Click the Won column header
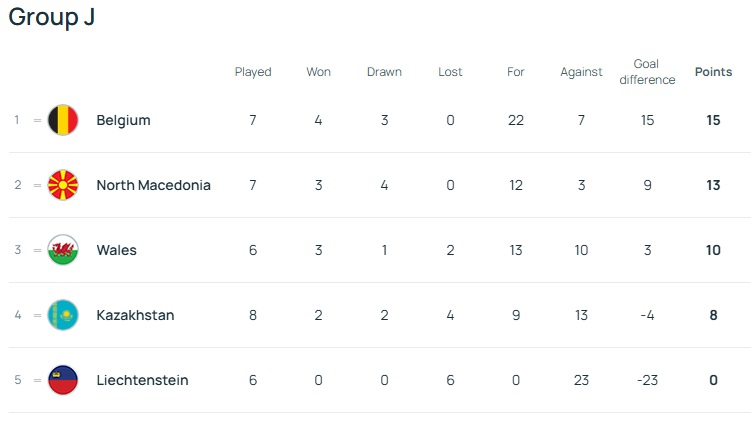 (x=318, y=72)
